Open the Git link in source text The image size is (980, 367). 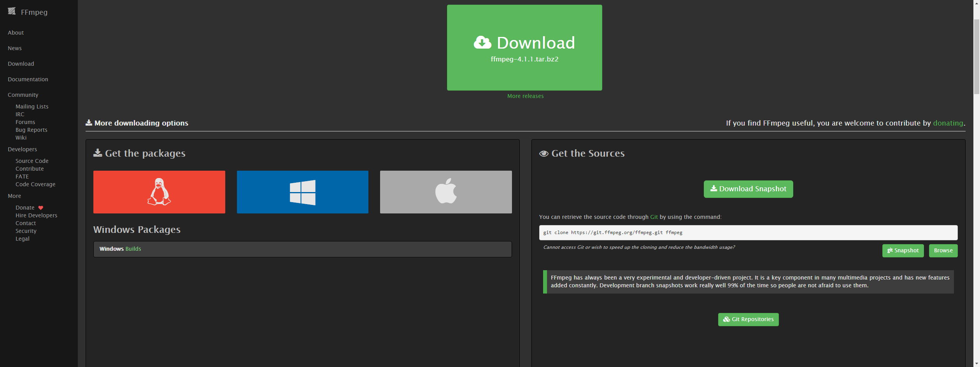tap(654, 217)
